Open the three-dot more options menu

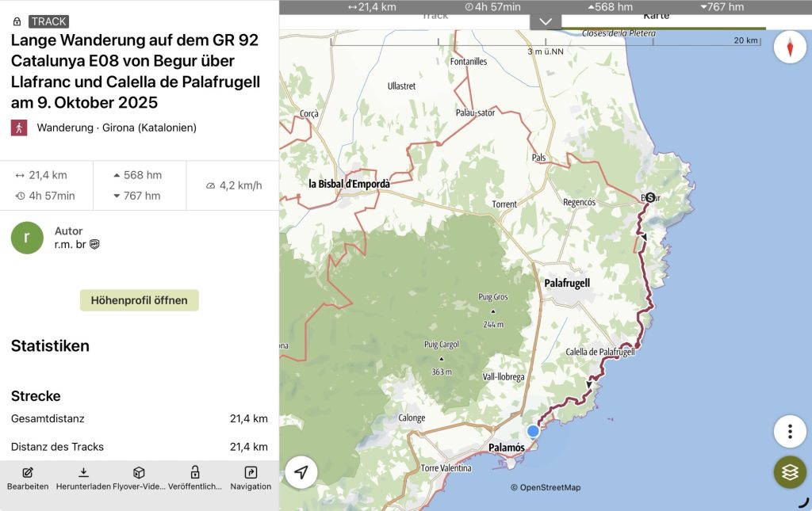pyautogui.click(x=790, y=431)
